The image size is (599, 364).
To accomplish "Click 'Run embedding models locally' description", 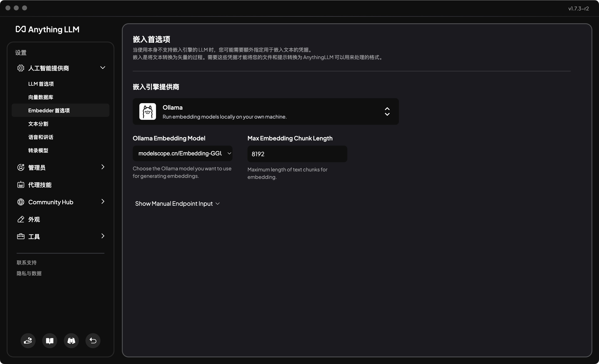I will pos(225,117).
